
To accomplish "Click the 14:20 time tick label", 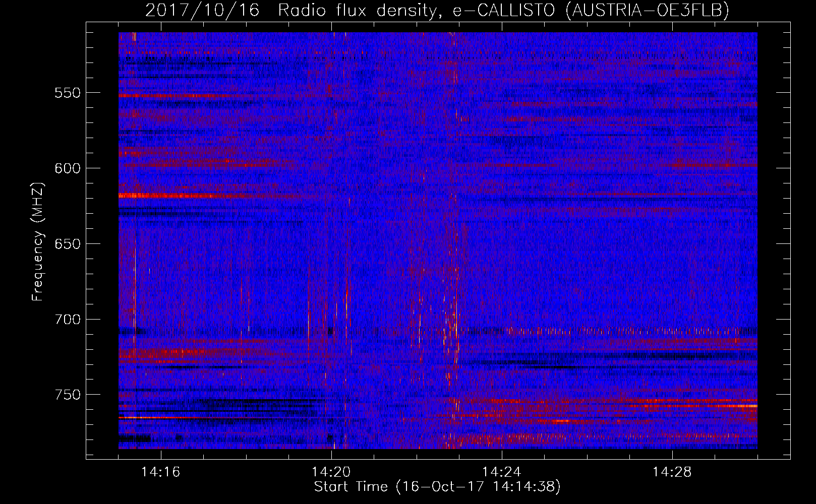I will point(331,472).
